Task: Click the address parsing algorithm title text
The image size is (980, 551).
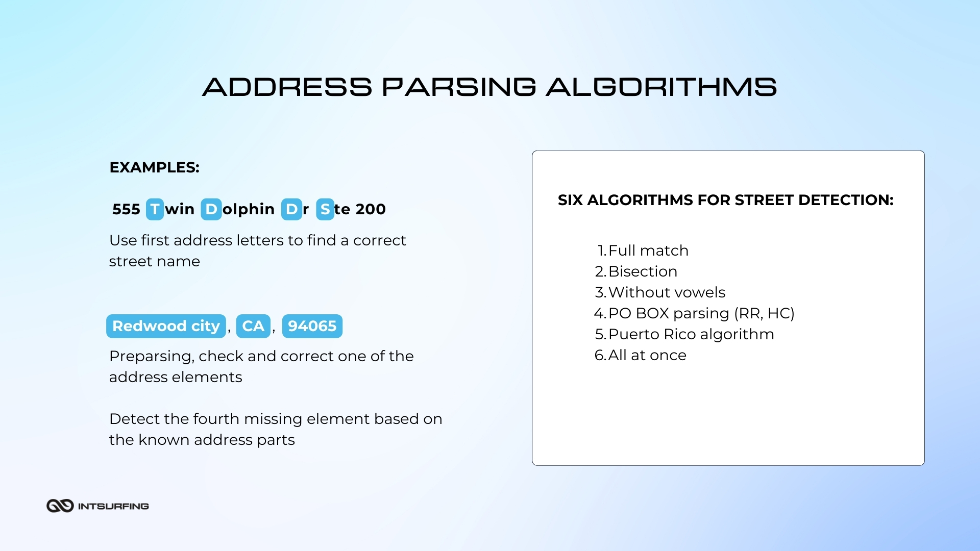Action: 490,86
